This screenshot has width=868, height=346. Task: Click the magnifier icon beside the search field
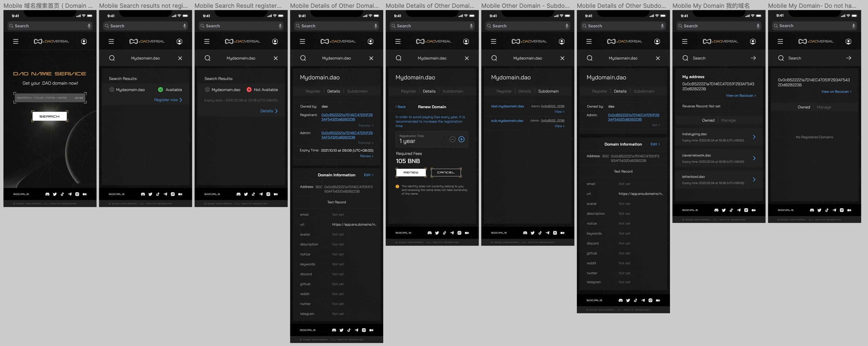pyautogui.click(x=112, y=58)
